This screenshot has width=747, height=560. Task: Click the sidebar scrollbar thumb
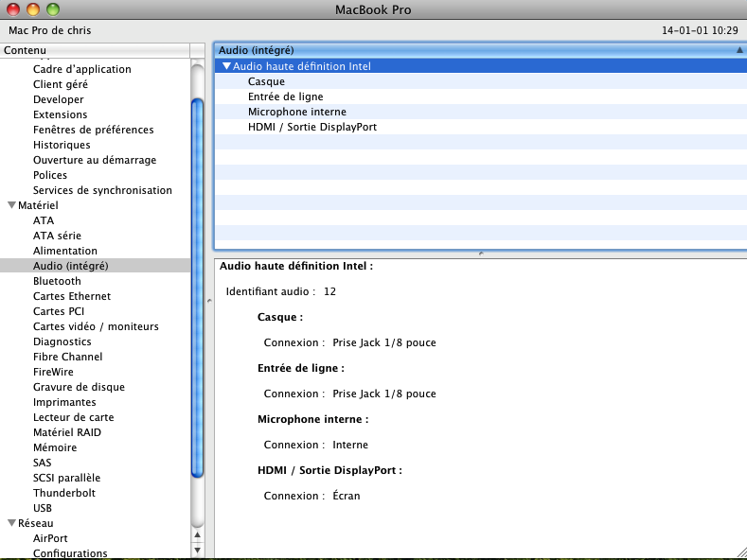[197, 288]
